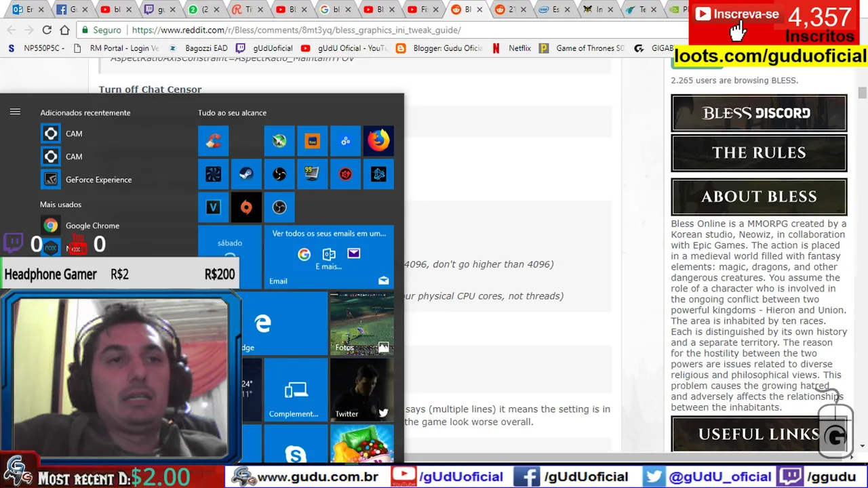Click the 'Turn off Chat Censor' heading
868x488 pixels.
(x=150, y=89)
